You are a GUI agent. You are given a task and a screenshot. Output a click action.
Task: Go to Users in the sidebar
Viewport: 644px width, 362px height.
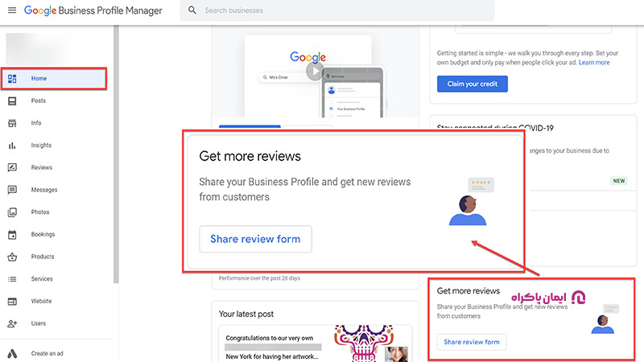(38, 323)
